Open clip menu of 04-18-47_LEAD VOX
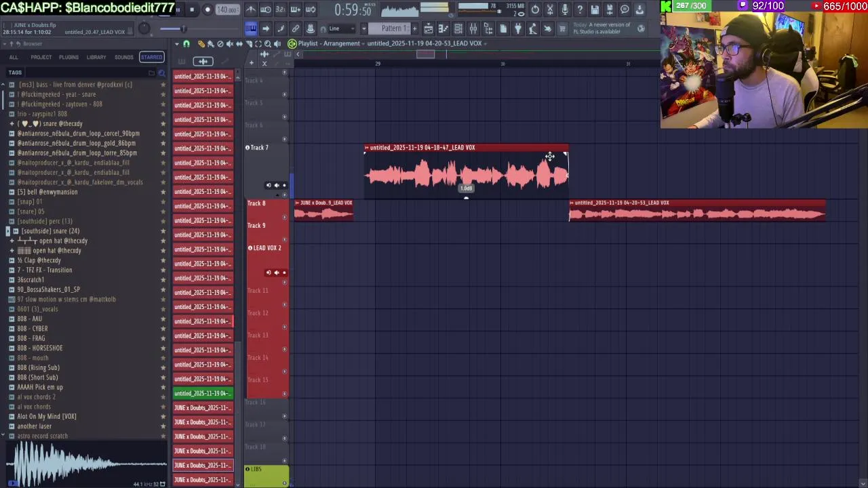The height and width of the screenshot is (488, 868). 367,148
